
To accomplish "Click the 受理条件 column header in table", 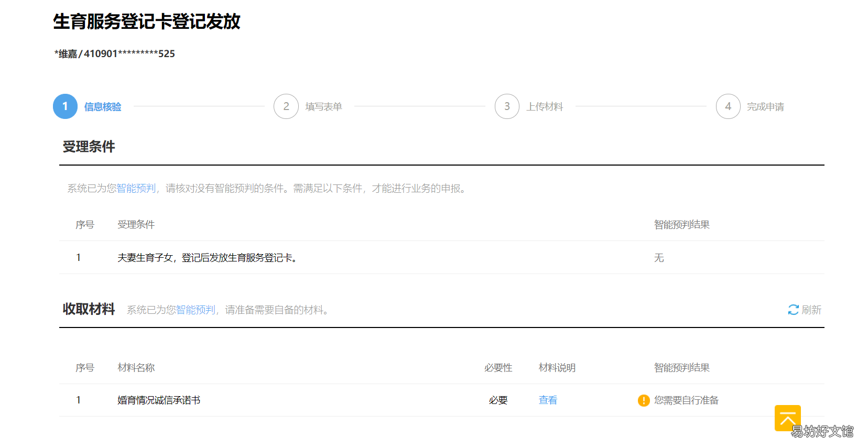I will point(136,225).
